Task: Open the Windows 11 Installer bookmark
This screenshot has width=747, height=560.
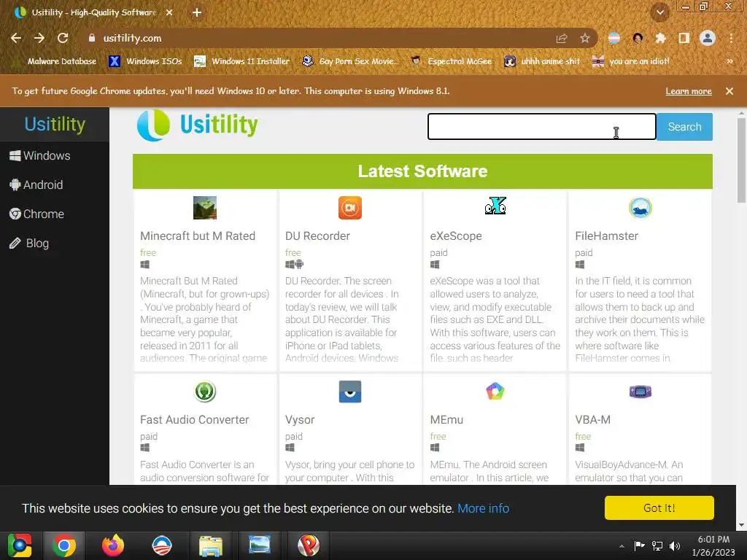Action: tap(242, 61)
